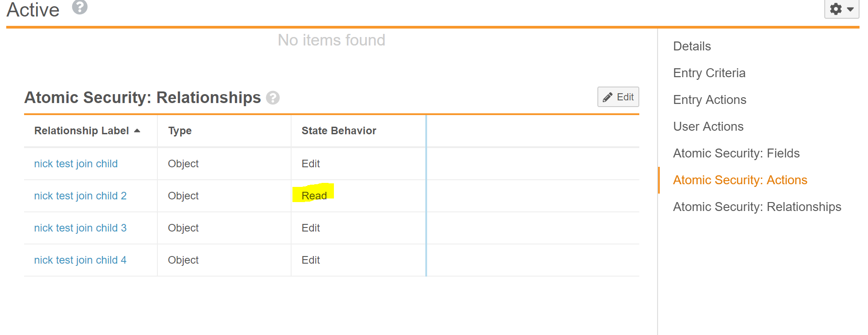Click help icon next to Atomic Security: Relationships
Viewport: 868px width, 335px height.
tap(273, 98)
